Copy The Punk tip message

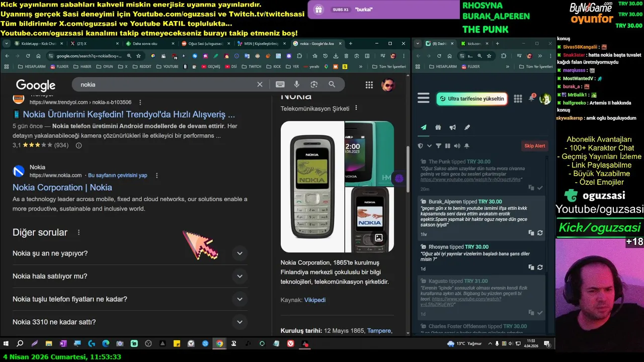coord(531,188)
